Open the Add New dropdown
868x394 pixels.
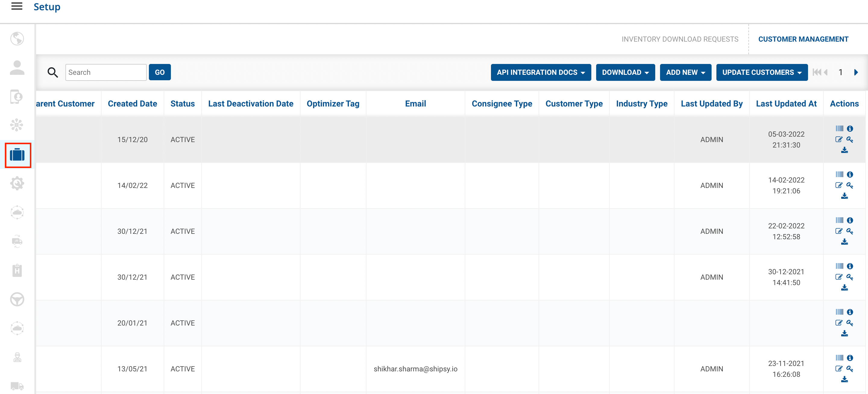coord(685,72)
